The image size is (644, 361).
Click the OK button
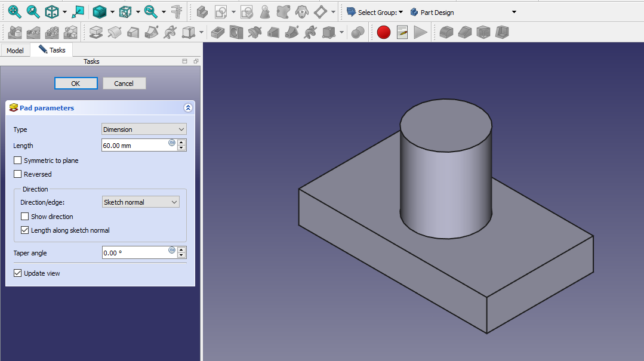(76, 84)
